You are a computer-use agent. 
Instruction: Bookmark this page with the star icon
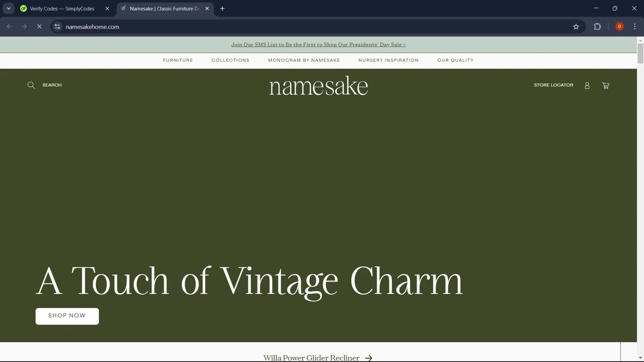pyautogui.click(x=576, y=27)
